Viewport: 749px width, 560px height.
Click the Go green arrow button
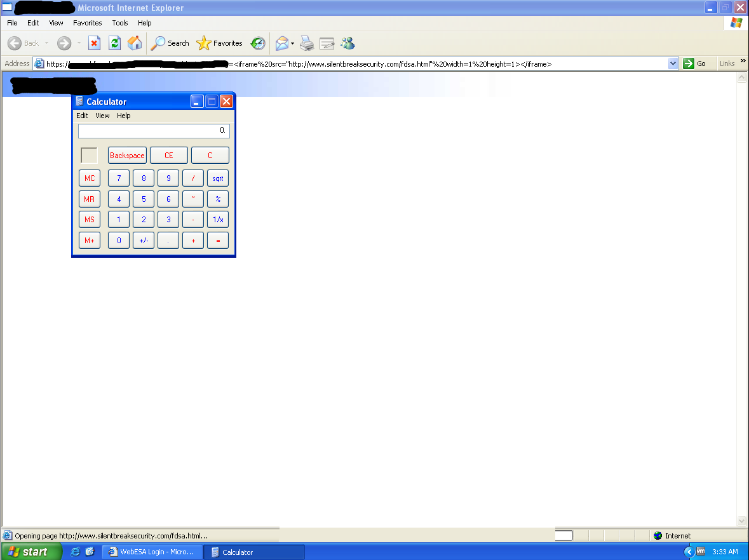coord(694,63)
